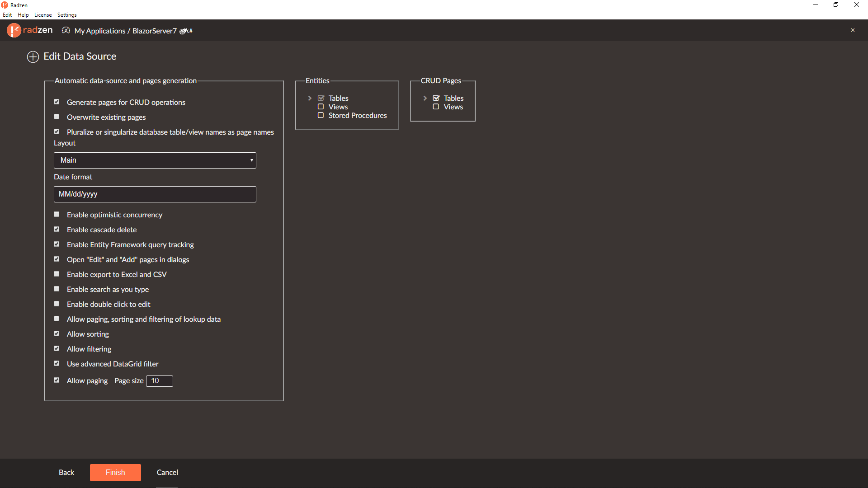
Task: Click the Back button
Action: tap(66, 472)
